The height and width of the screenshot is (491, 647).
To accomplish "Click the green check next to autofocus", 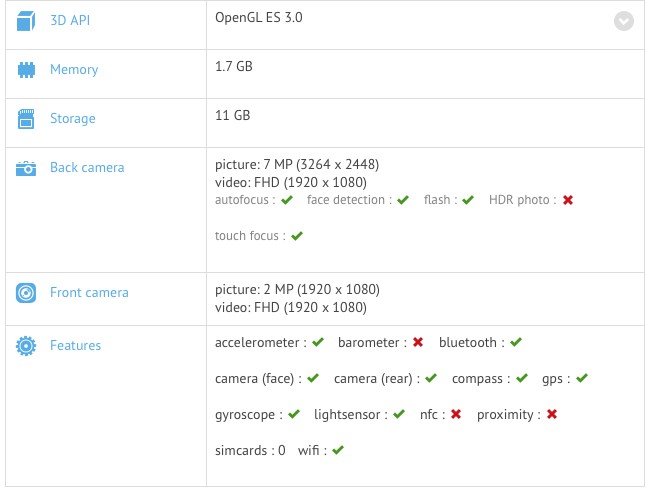I will point(287,200).
